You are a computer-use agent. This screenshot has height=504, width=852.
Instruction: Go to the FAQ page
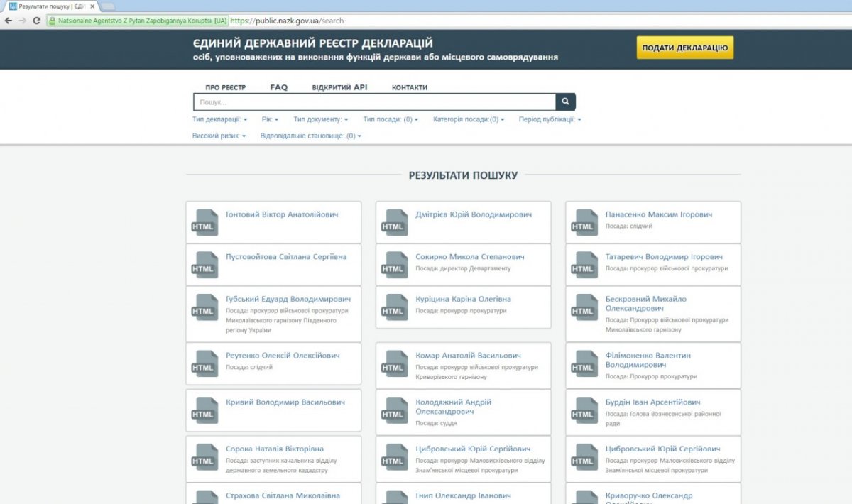[x=278, y=87]
